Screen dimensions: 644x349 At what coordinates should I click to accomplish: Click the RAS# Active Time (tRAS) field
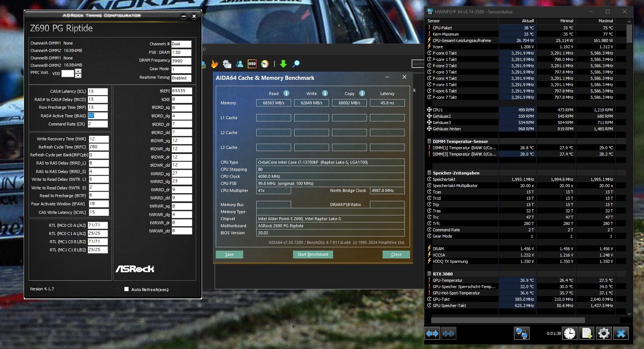coord(98,116)
